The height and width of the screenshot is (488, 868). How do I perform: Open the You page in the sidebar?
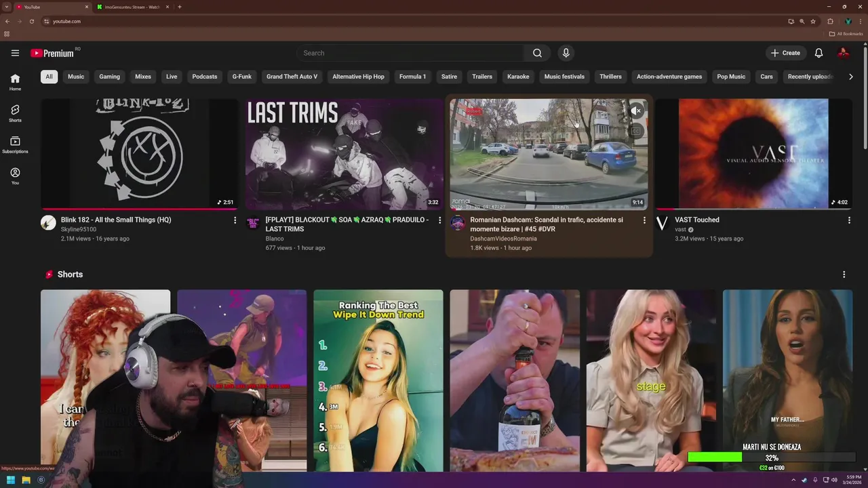click(x=15, y=176)
